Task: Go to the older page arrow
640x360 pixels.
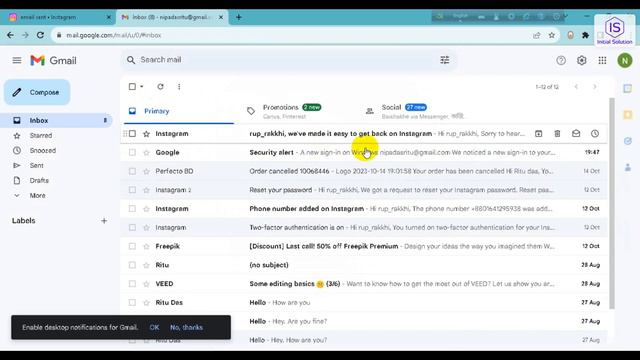Action: pyautogui.click(x=595, y=87)
